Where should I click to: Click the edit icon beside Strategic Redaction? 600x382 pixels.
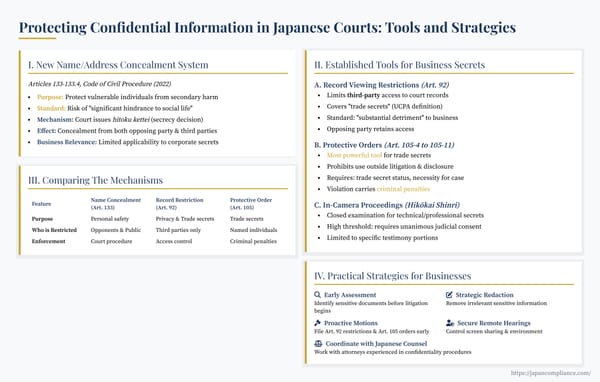click(x=449, y=295)
